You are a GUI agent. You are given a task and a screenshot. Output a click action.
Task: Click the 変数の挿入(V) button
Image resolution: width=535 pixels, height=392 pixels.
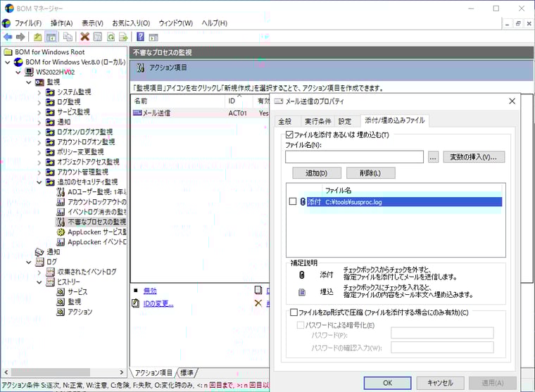(474, 157)
